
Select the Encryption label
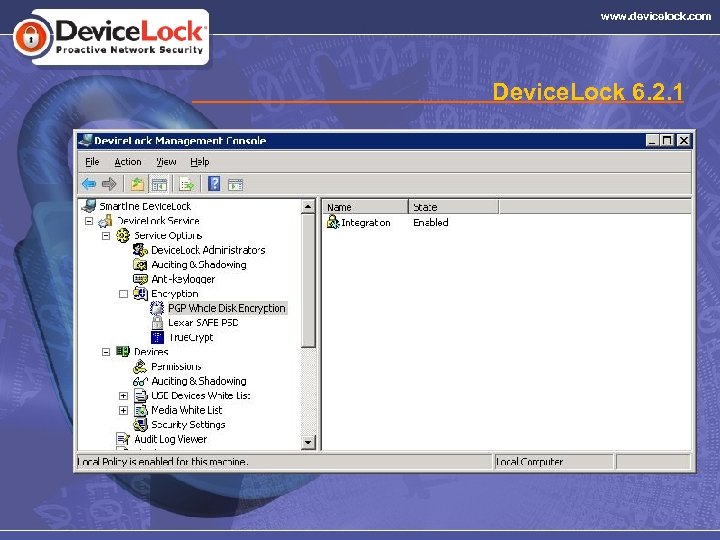tap(174, 293)
